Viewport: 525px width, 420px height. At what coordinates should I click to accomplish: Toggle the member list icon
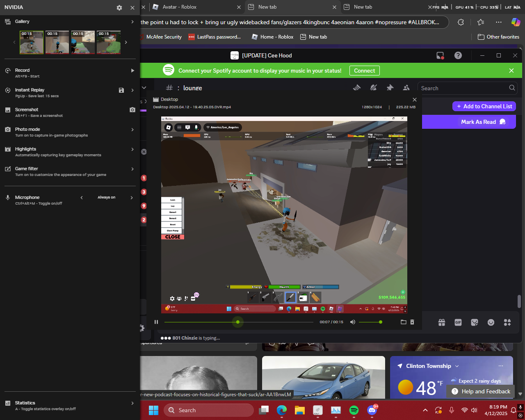pyautogui.click(x=406, y=87)
